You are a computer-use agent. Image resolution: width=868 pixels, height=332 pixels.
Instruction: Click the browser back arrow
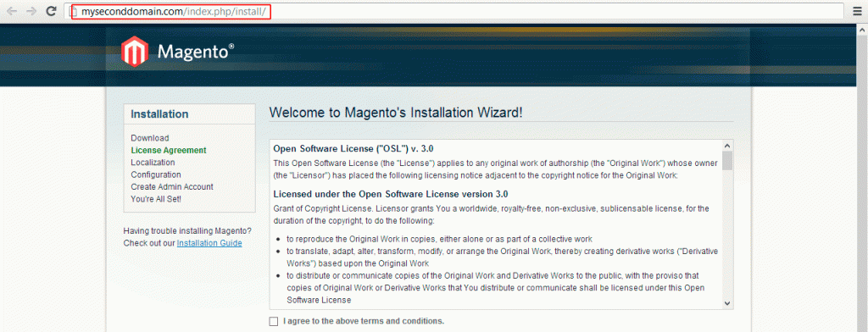coord(12,11)
